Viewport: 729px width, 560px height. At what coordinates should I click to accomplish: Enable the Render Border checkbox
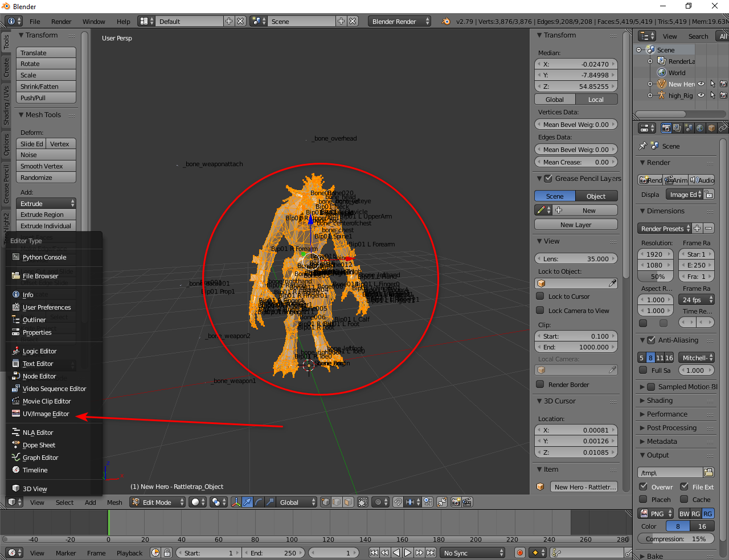pos(540,385)
